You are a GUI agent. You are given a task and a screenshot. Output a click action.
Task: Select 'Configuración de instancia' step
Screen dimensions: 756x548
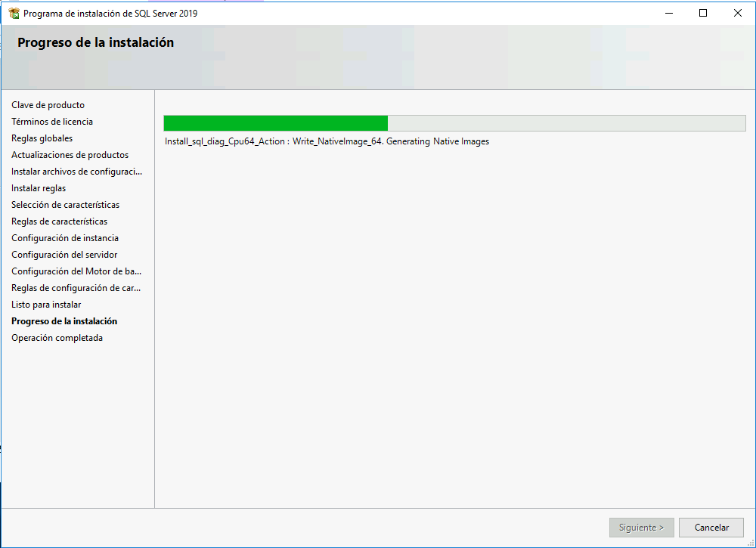coord(65,238)
